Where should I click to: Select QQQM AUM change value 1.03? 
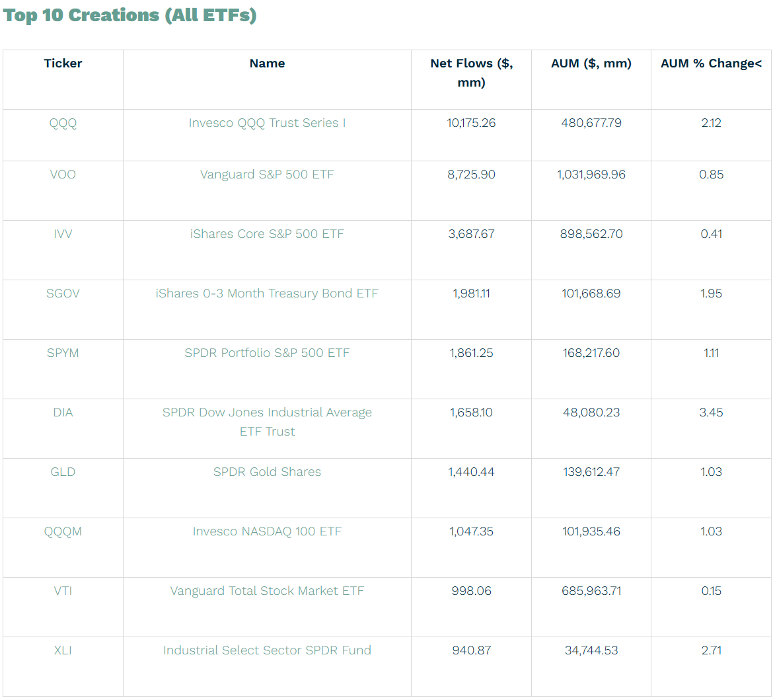click(711, 532)
